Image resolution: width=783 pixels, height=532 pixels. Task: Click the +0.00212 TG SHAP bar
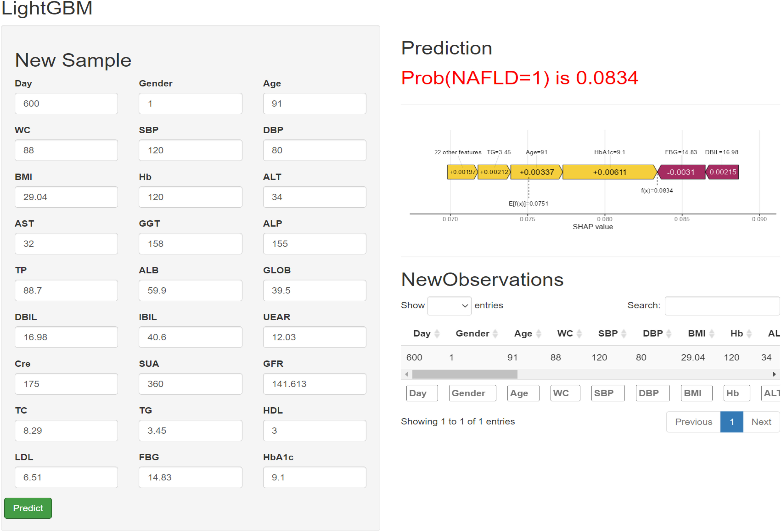point(494,172)
